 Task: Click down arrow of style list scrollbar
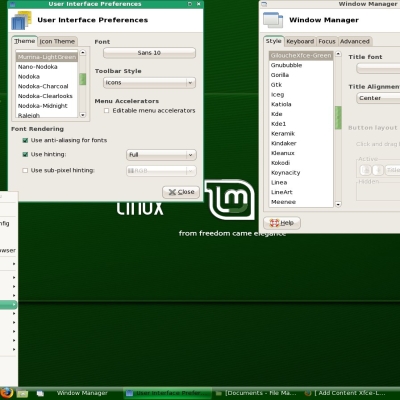point(338,204)
